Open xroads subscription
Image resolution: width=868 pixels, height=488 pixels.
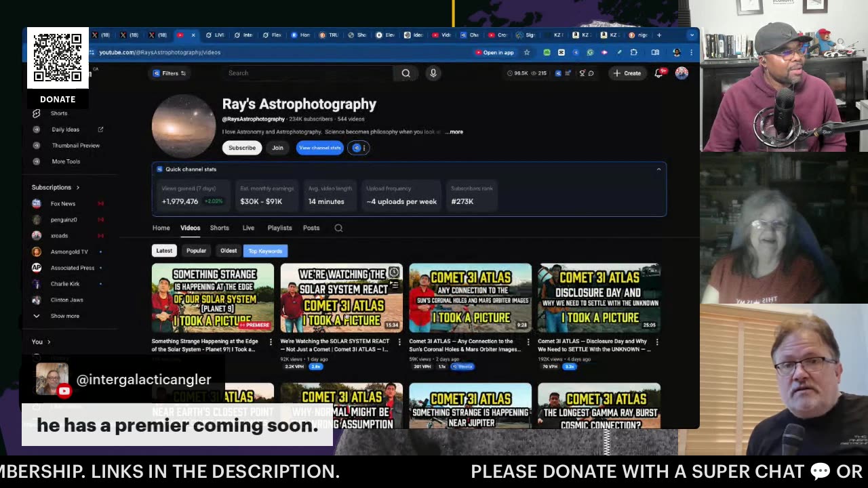[59, 236]
